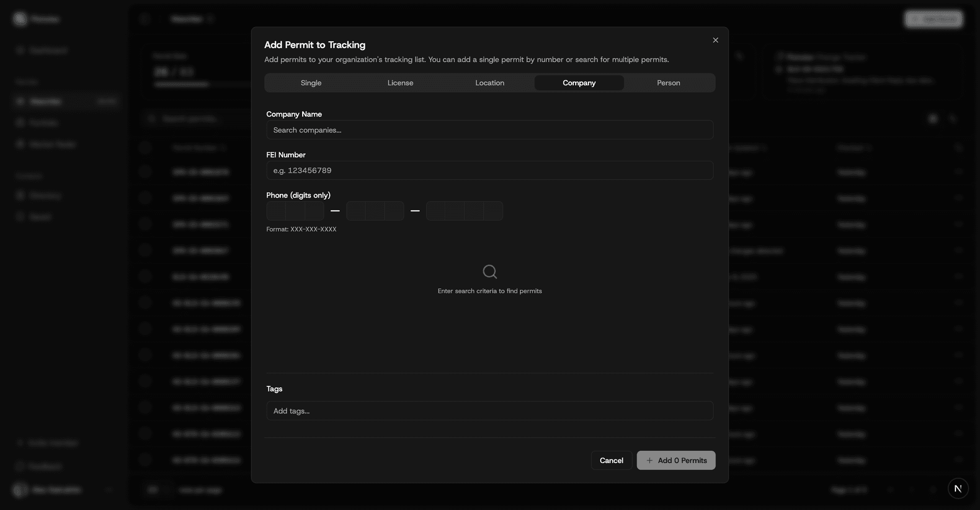The height and width of the screenshot is (510, 980).
Task: Click the search magnifier icon in the modal center
Action: tap(489, 271)
